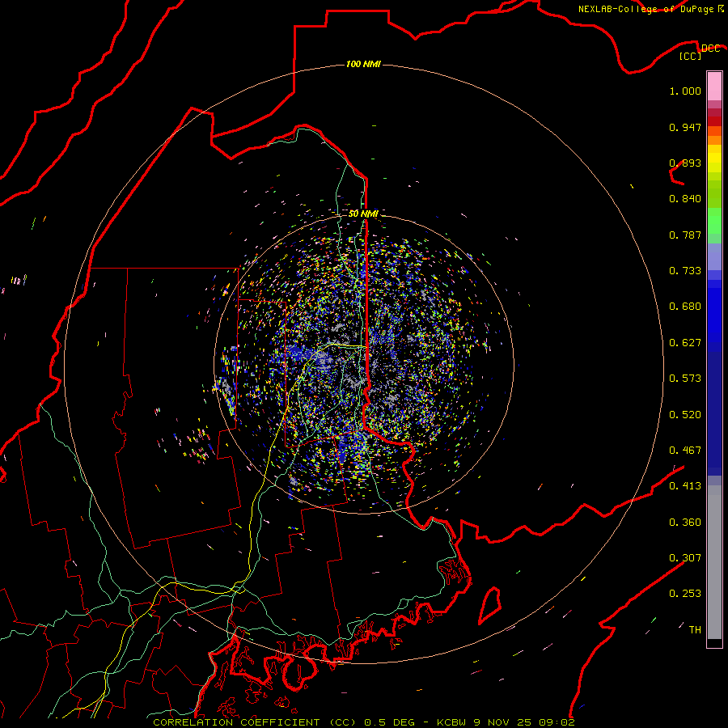728x728 pixels.
Task: Select the 0.573 value on the color scale
Action: pyautogui.click(x=685, y=379)
